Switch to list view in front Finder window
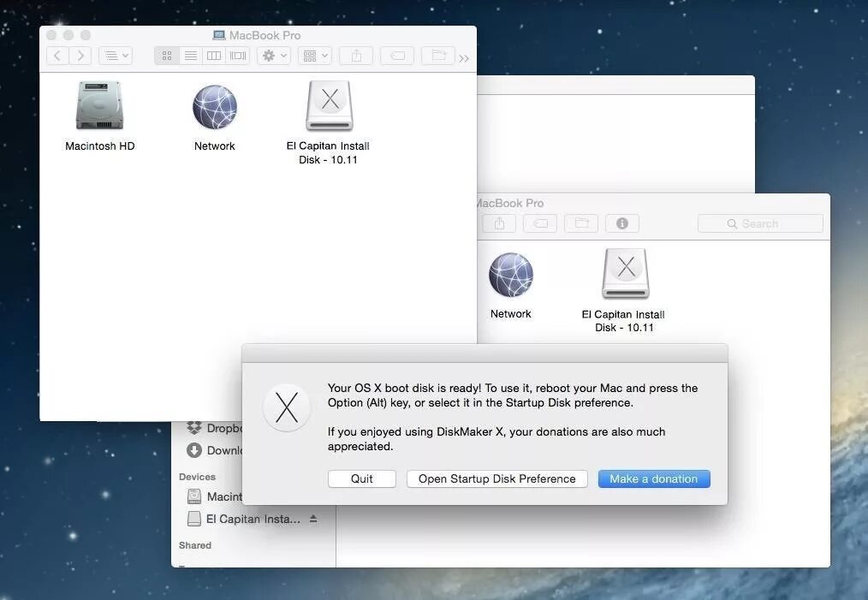Image resolution: width=868 pixels, height=600 pixels. (x=190, y=56)
